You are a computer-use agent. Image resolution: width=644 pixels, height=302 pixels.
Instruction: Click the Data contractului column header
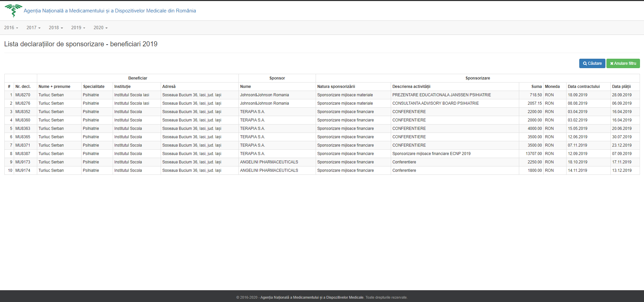[584, 87]
